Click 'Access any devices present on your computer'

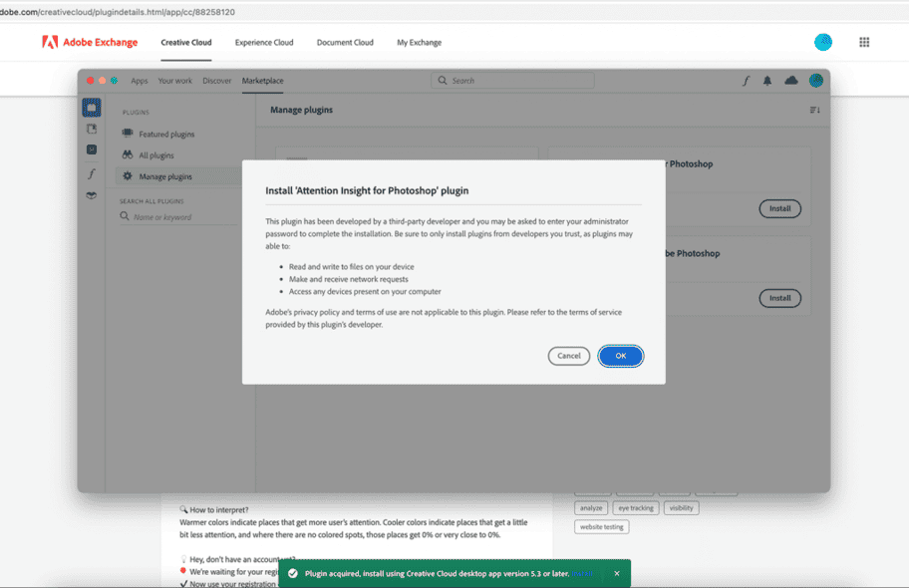365,292
